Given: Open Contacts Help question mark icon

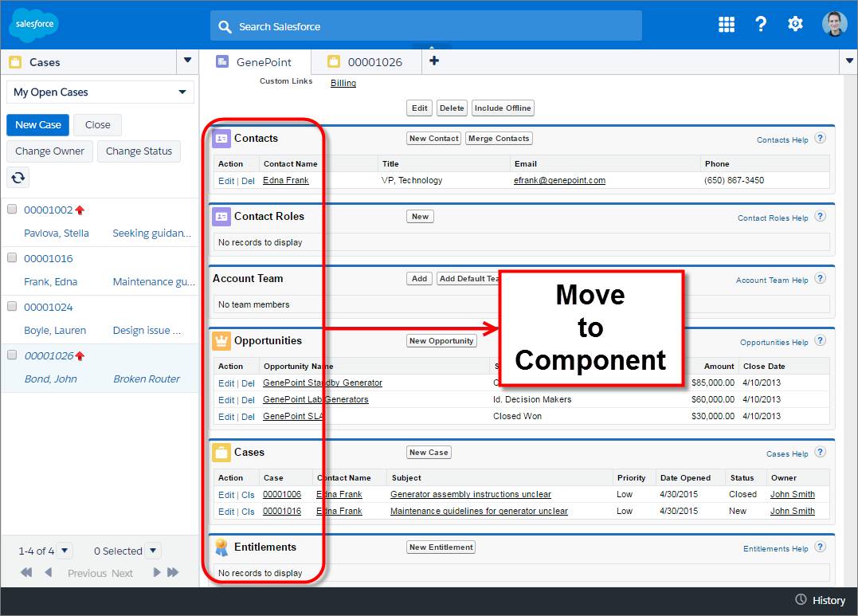Looking at the screenshot, I should 820,139.
